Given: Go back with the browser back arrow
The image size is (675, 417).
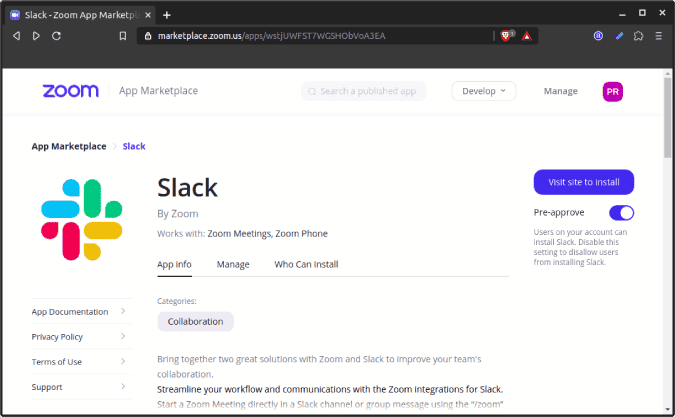Looking at the screenshot, I should [x=16, y=36].
